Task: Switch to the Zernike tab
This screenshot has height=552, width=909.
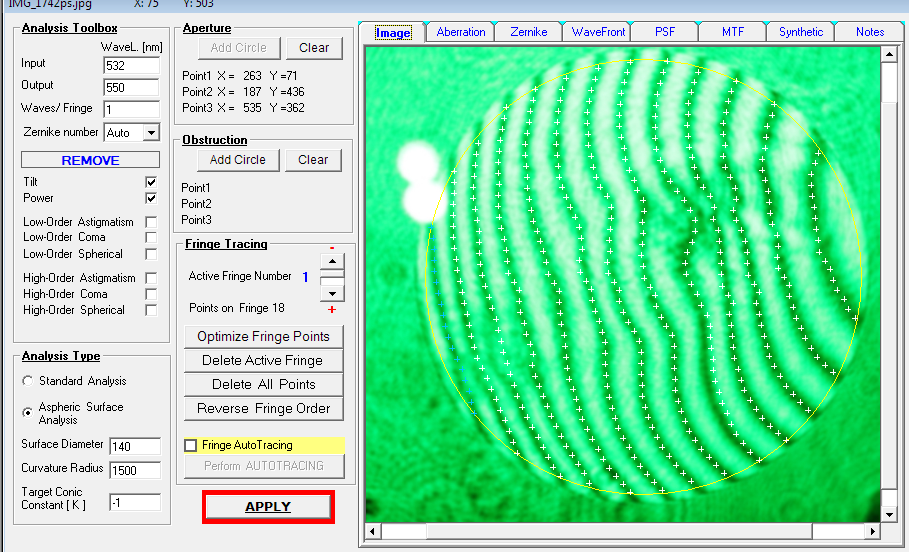Action: point(528,32)
